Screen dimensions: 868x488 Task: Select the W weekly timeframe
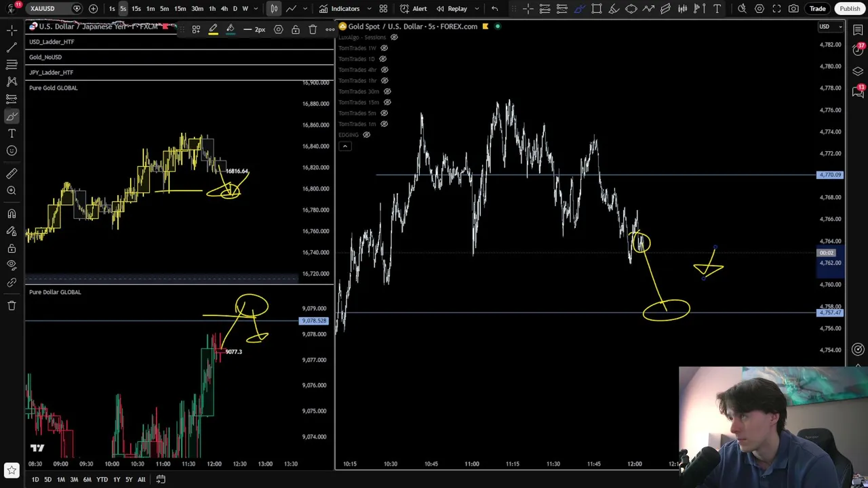coord(245,8)
